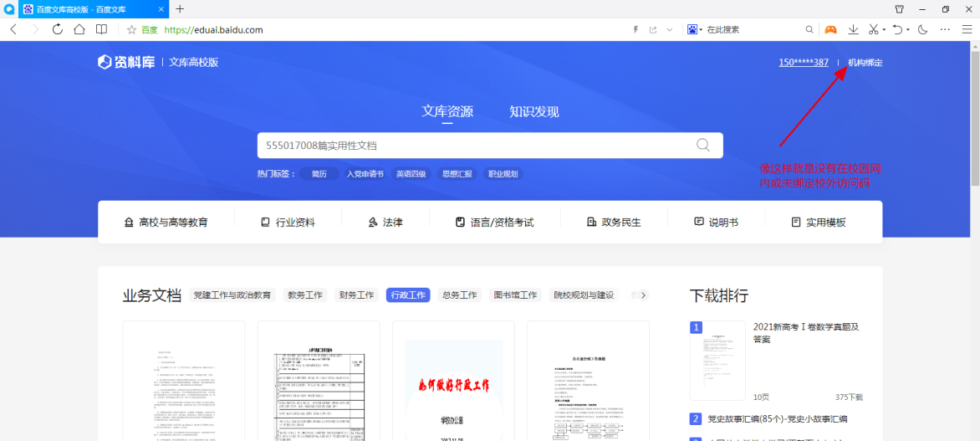This screenshot has height=441, width=980.
Task: Reload the page with the refresh icon
Action: point(58,29)
